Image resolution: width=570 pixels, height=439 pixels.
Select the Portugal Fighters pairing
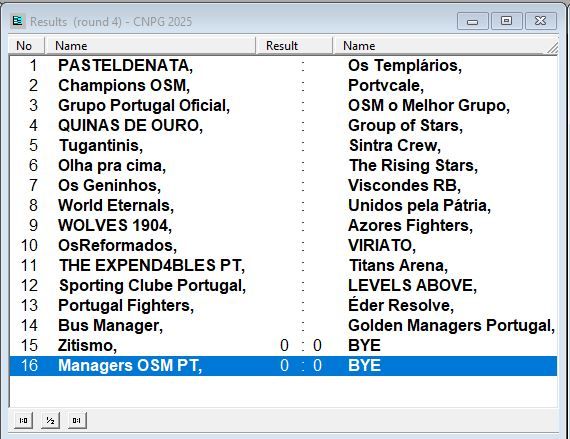tap(283, 305)
